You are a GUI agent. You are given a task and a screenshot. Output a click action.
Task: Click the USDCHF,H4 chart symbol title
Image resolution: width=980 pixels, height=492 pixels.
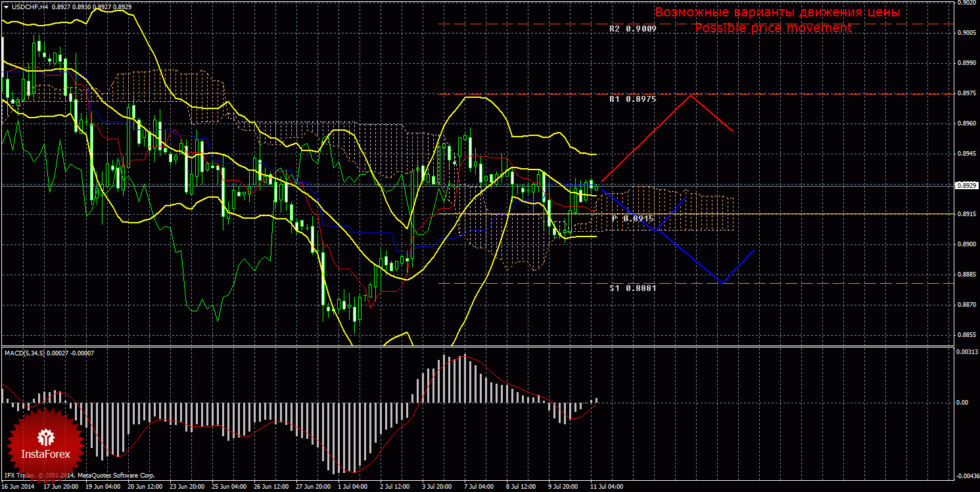coord(29,6)
